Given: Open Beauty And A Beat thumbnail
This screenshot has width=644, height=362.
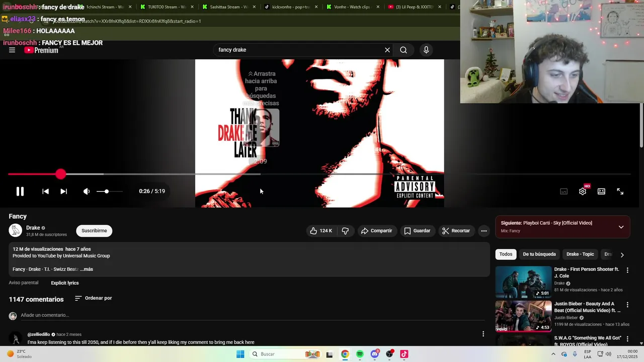Looking at the screenshot, I should pos(523,316).
